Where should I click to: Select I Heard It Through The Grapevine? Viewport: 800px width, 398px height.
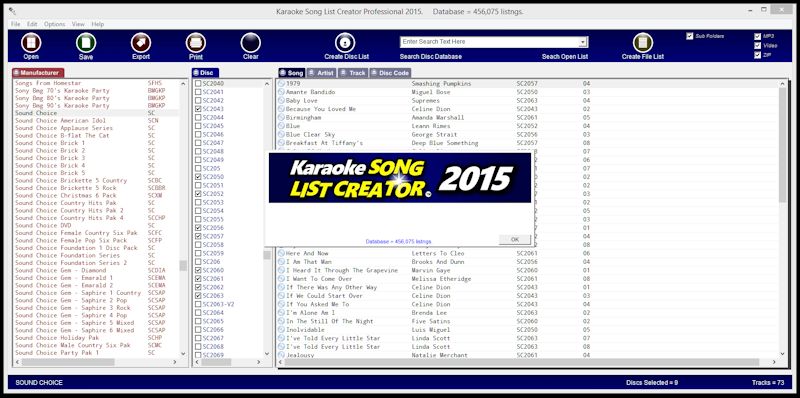coord(342,270)
